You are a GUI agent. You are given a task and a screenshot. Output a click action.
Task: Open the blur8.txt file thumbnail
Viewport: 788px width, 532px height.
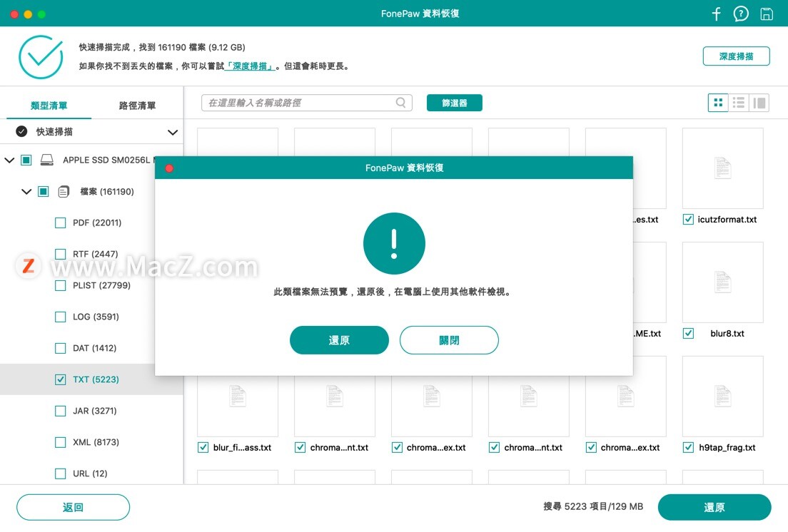(x=722, y=282)
